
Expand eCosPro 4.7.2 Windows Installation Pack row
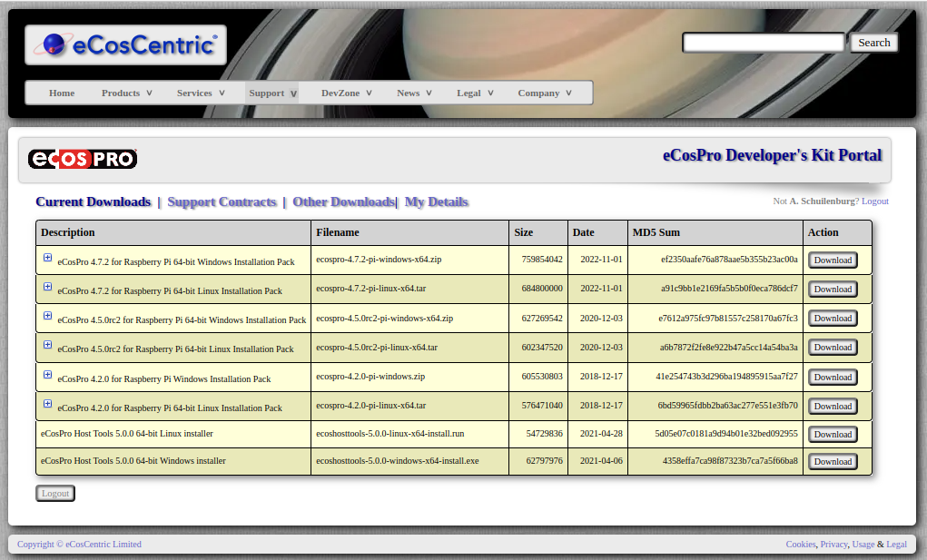(x=47, y=258)
